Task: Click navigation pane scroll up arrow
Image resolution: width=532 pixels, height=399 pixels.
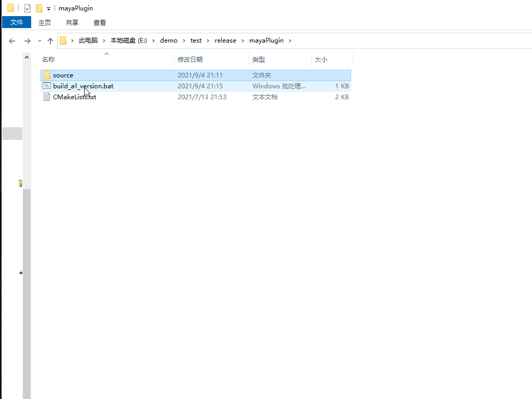Action: click(x=27, y=57)
